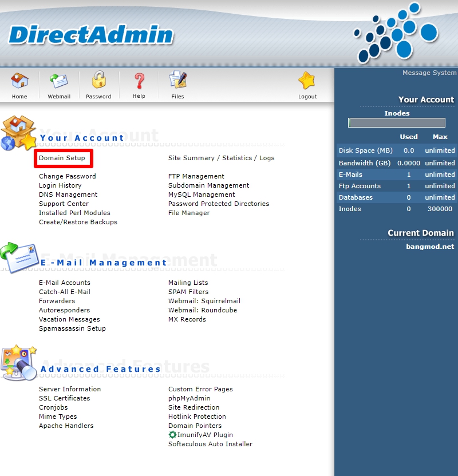458x476 pixels.
Task: Click the Password padlock icon
Action: tap(98, 80)
